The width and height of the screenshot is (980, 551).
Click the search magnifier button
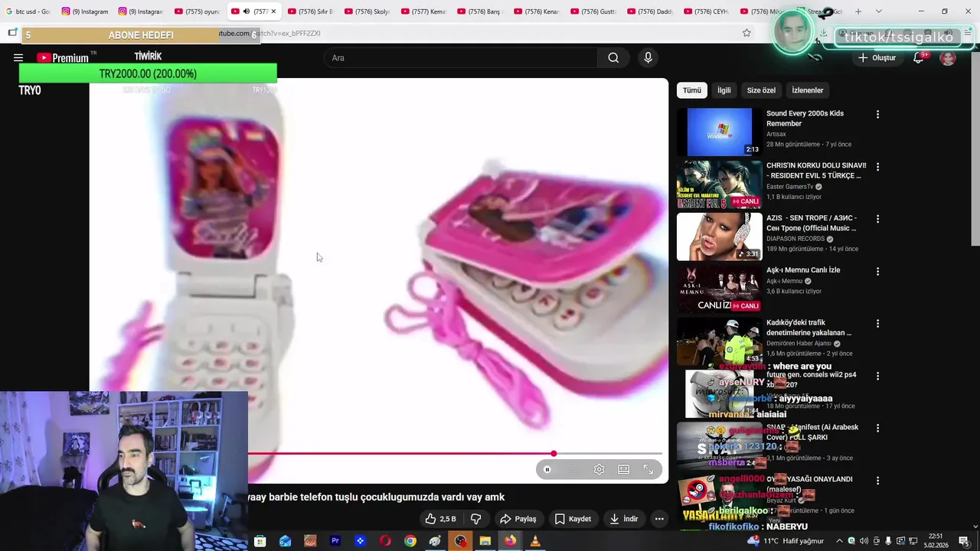[x=613, y=57]
